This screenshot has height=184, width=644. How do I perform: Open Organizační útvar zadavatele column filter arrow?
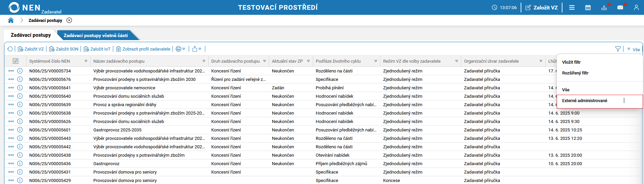[541, 61]
